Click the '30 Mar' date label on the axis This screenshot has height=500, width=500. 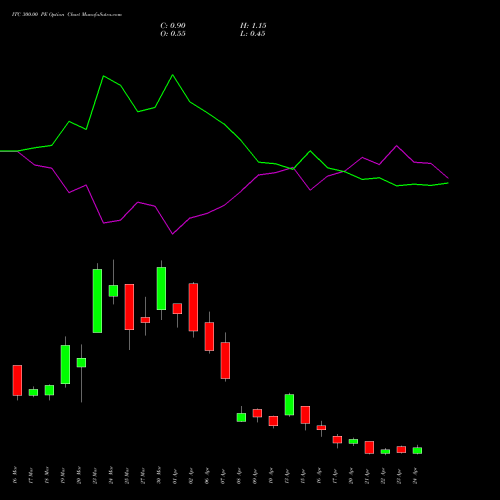(x=159, y=475)
